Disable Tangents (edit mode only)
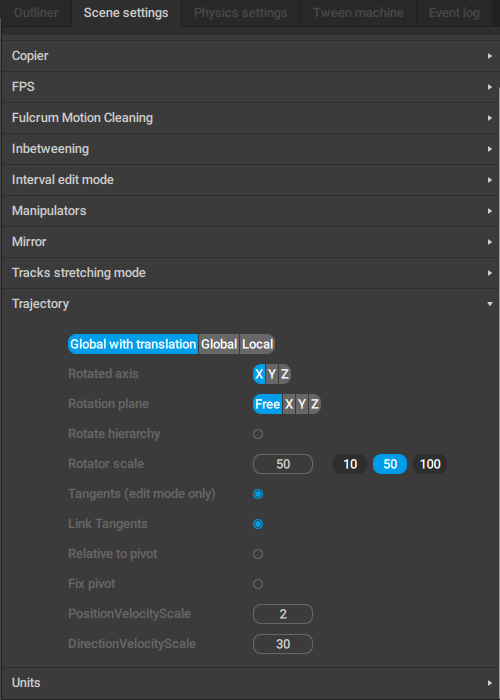 click(258, 494)
